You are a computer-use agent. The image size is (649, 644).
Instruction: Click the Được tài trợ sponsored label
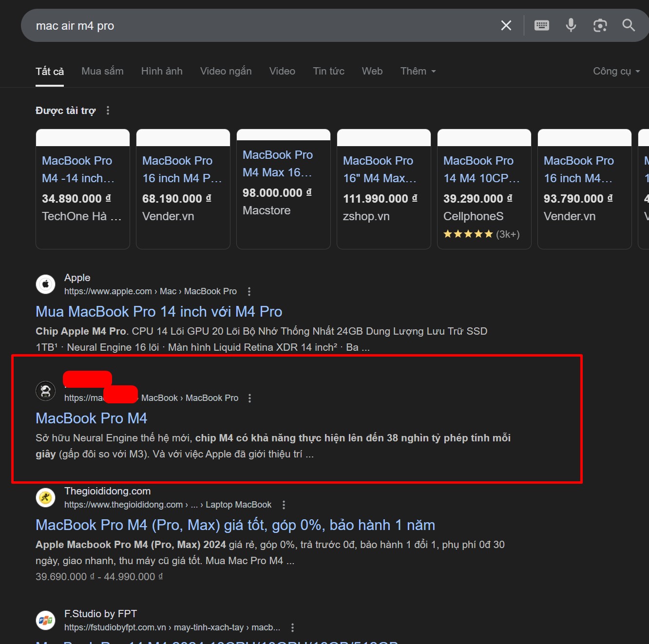(65, 111)
